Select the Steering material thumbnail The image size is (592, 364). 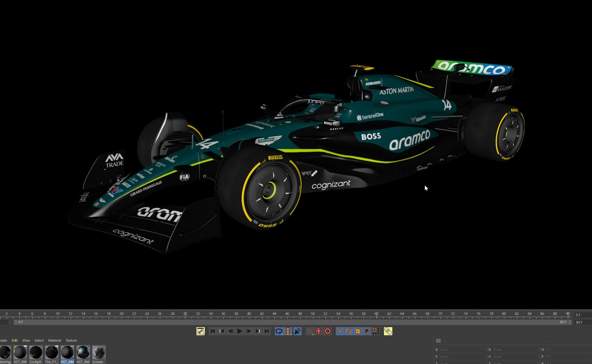[x=5, y=353]
